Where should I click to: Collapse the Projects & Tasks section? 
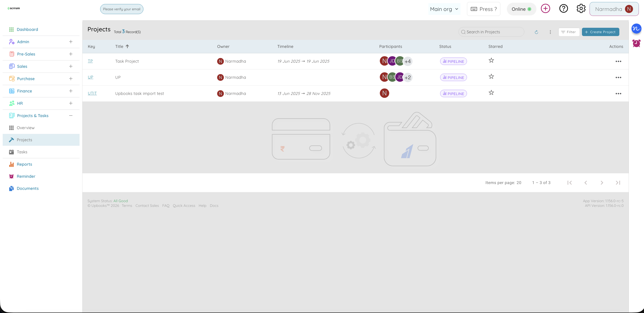(71, 116)
